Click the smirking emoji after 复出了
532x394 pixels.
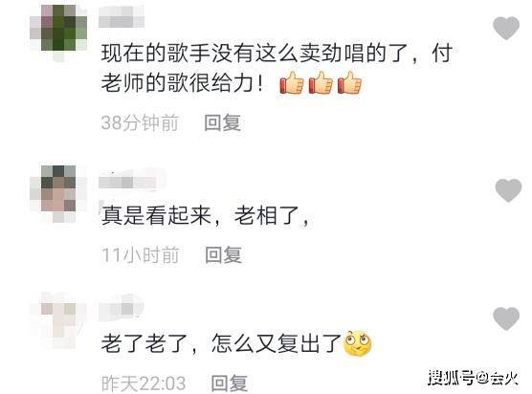click(358, 343)
